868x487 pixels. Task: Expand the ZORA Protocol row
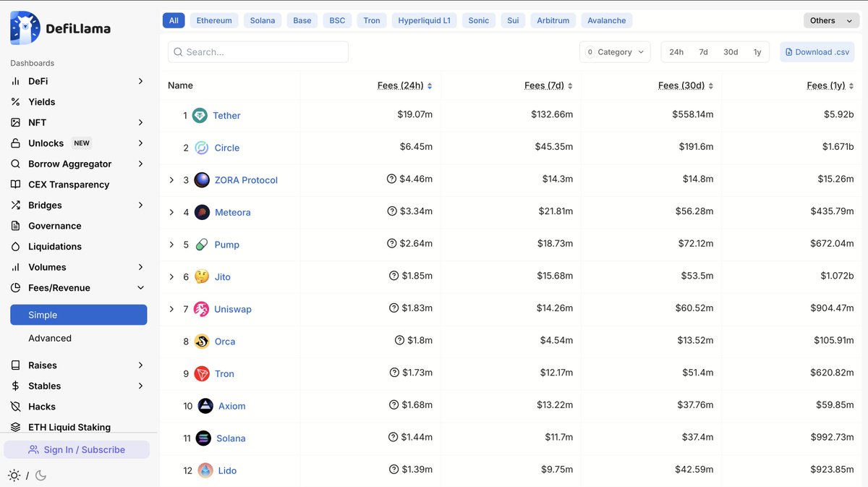tap(171, 180)
